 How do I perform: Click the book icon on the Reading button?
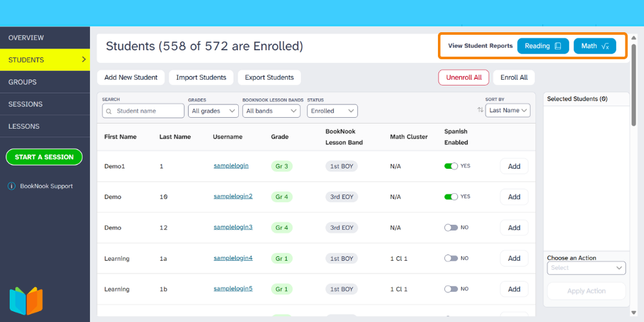558,46
